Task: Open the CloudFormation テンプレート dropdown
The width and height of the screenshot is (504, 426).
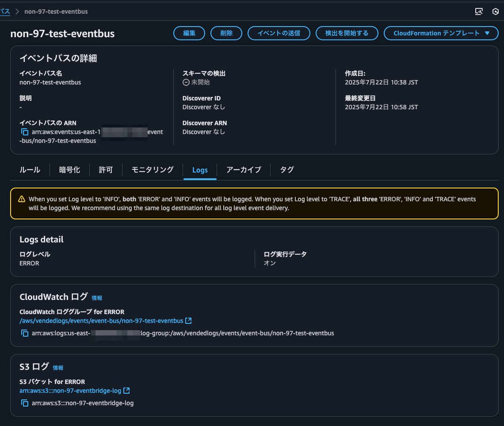Action: [441, 33]
